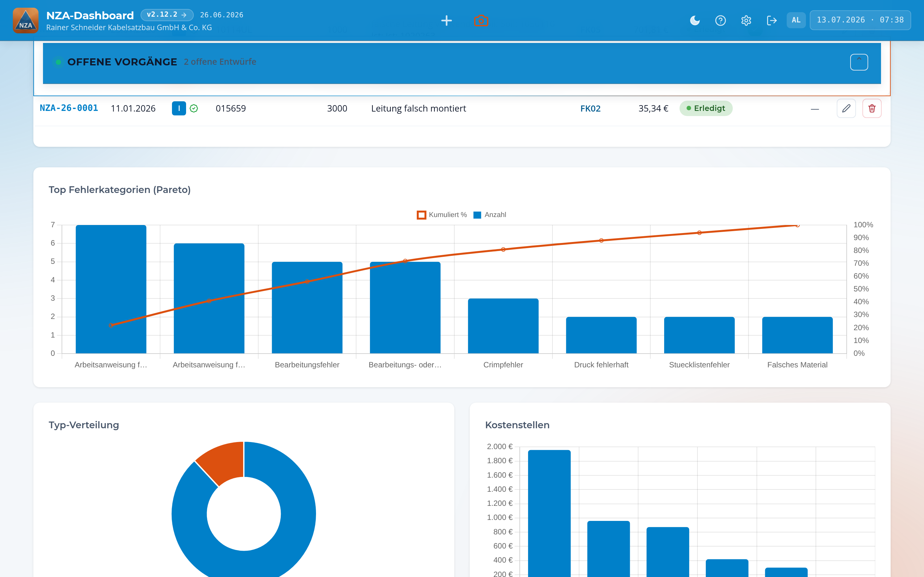Edit NZA-26-0001 with pencil icon

(x=846, y=108)
